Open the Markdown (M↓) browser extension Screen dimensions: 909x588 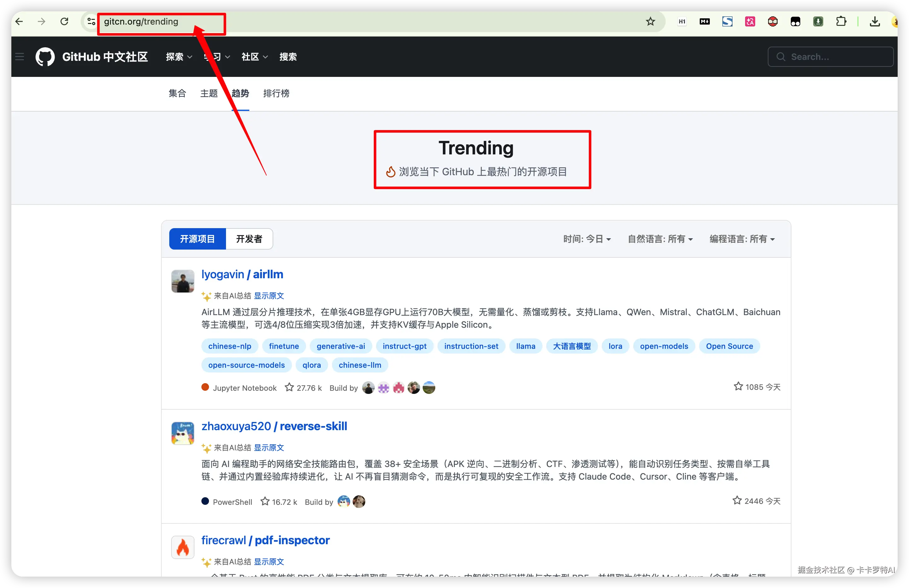(705, 22)
